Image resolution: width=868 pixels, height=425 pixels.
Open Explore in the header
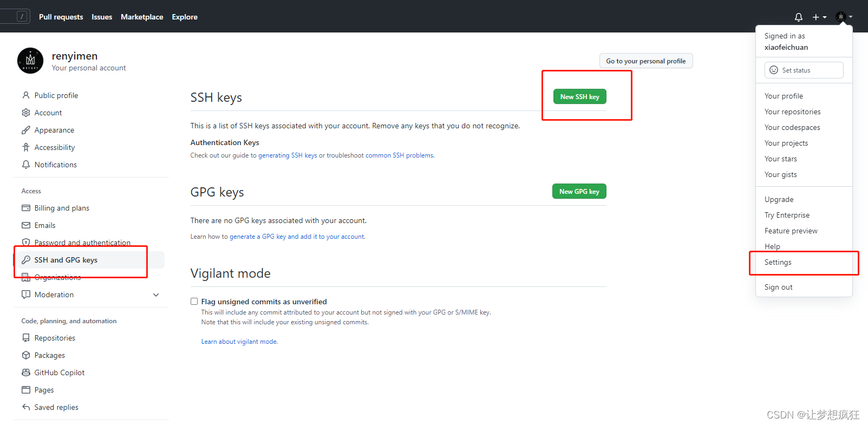(185, 17)
